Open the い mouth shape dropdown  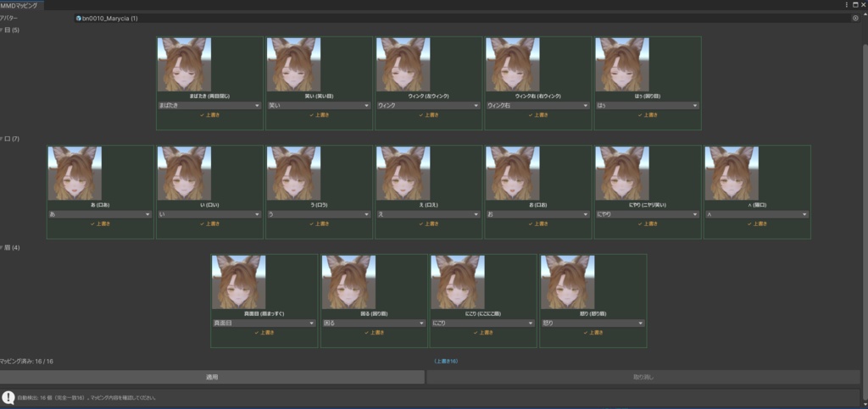coord(209,214)
